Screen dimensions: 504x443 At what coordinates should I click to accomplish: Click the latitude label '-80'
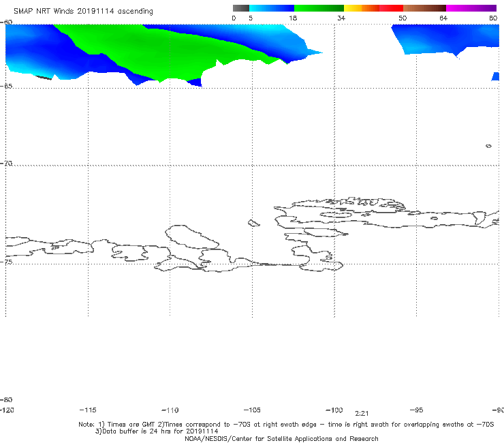(x=6, y=399)
